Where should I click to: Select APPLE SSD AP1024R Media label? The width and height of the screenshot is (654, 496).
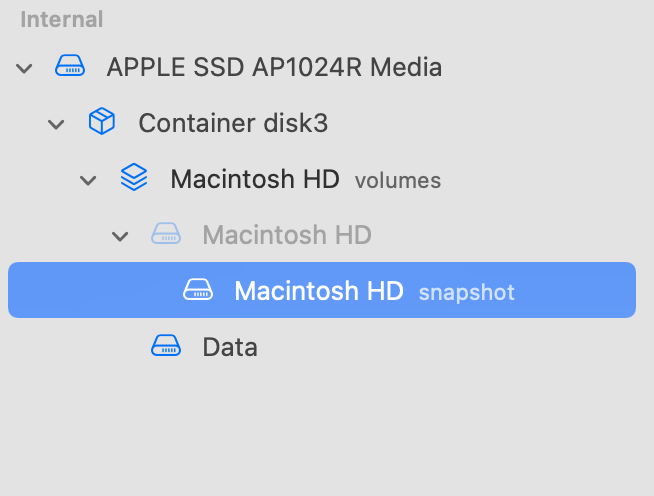[274, 68]
